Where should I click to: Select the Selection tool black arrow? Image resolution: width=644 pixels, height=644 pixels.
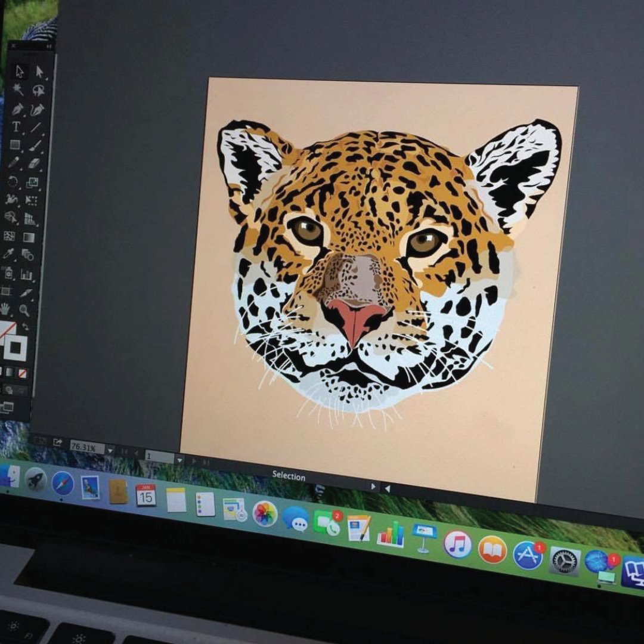[19, 71]
